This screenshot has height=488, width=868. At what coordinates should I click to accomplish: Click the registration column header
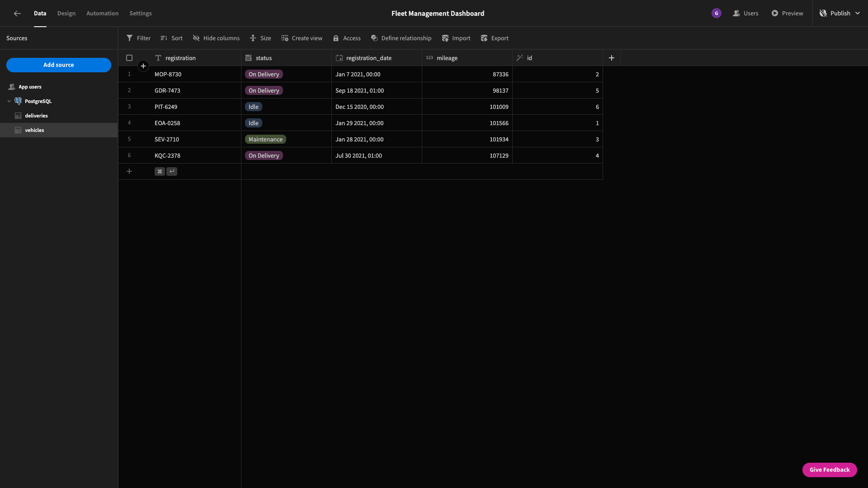click(x=196, y=58)
